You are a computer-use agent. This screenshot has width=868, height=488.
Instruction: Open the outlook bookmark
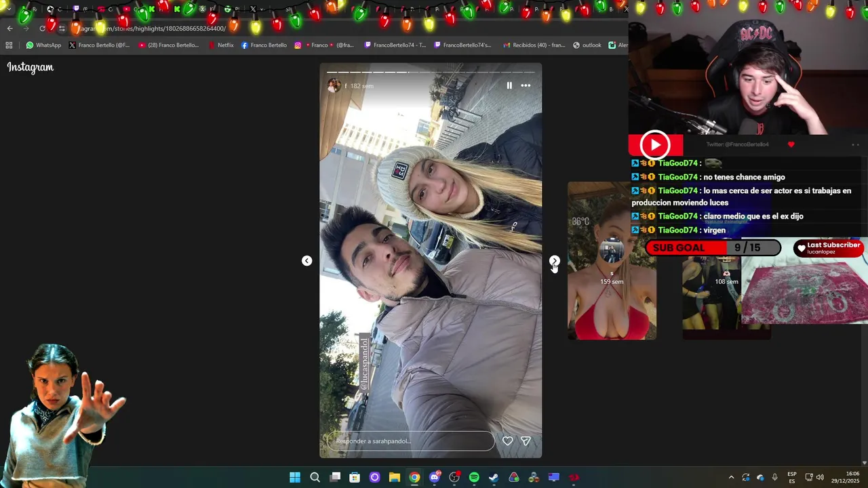(587, 45)
